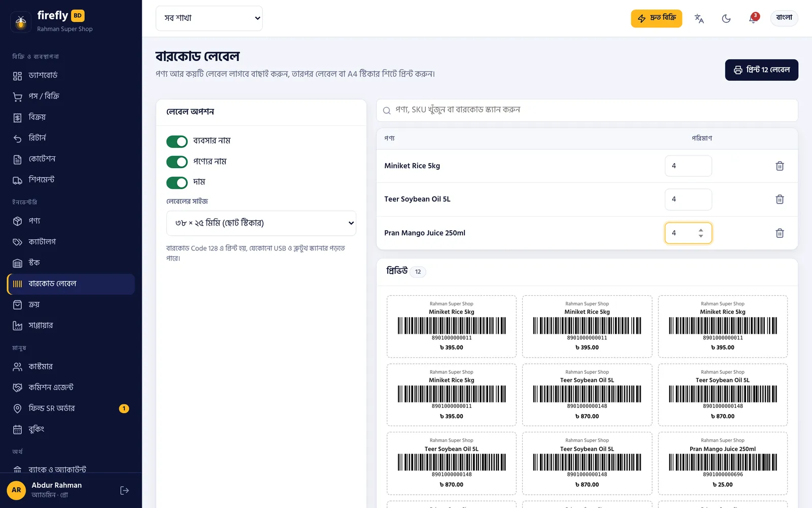The image size is (812, 508).
Task: Open the রিটার্ন returns icon
Action: tap(17, 138)
